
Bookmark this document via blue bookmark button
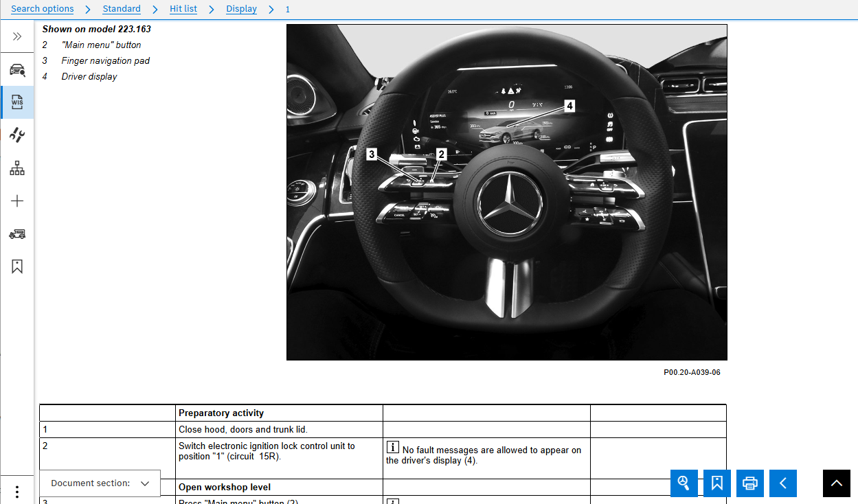[x=717, y=483]
